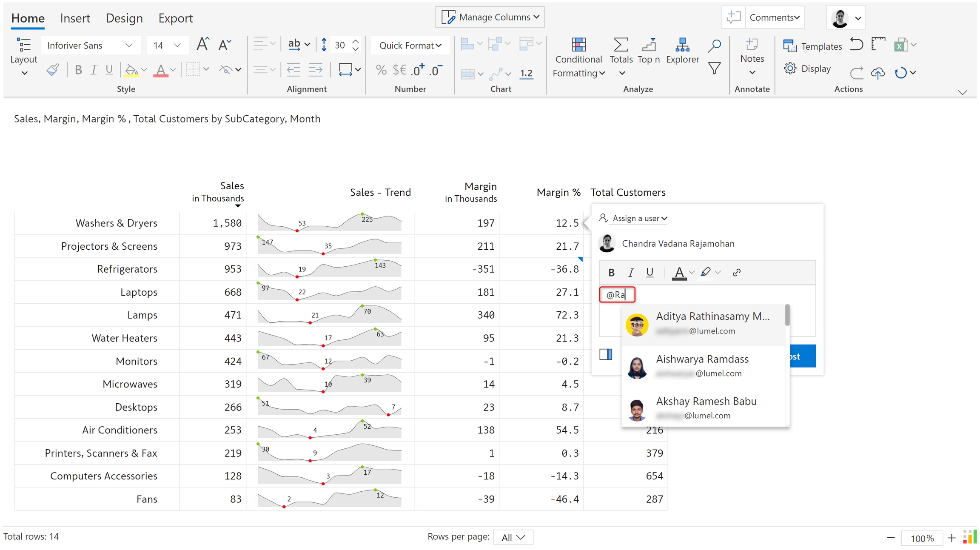
Task: Click the search magnifier icon
Action: (714, 46)
